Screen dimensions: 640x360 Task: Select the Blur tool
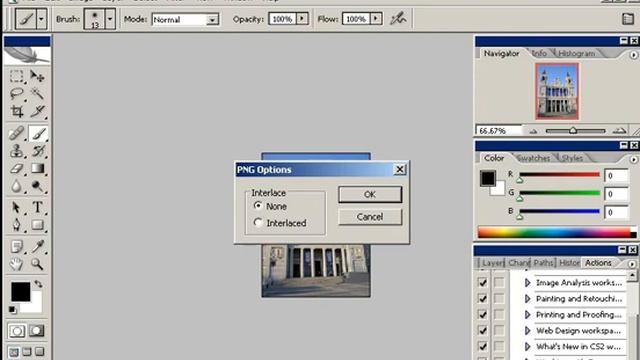click(x=17, y=187)
